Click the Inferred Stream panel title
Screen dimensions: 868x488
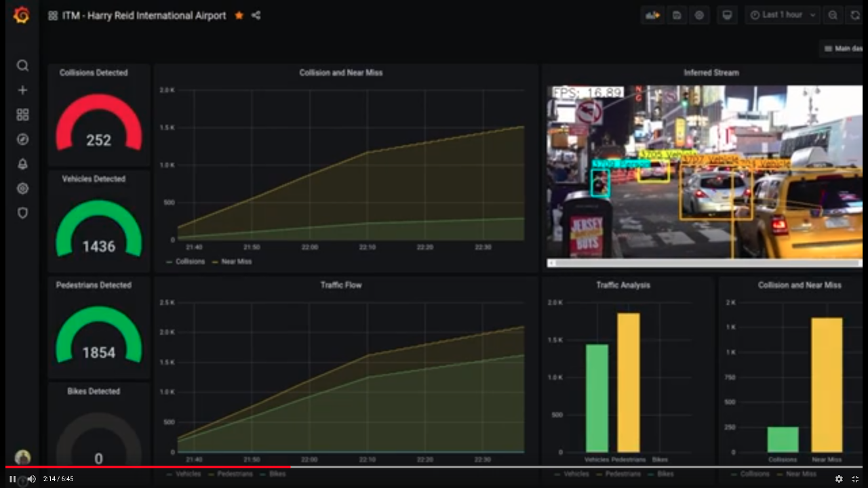tap(711, 73)
